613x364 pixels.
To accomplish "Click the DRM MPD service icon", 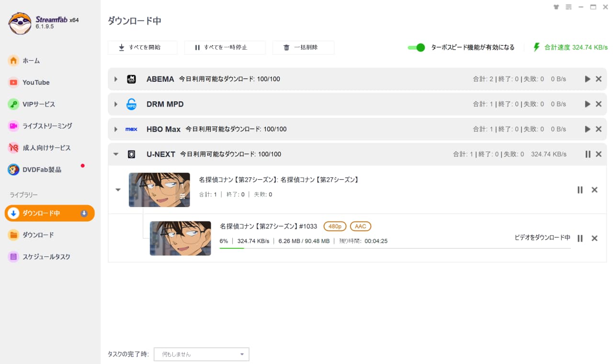I will pos(131,104).
